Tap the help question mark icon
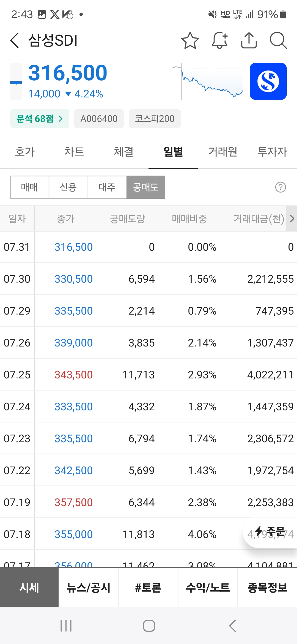 pos(280,187)
